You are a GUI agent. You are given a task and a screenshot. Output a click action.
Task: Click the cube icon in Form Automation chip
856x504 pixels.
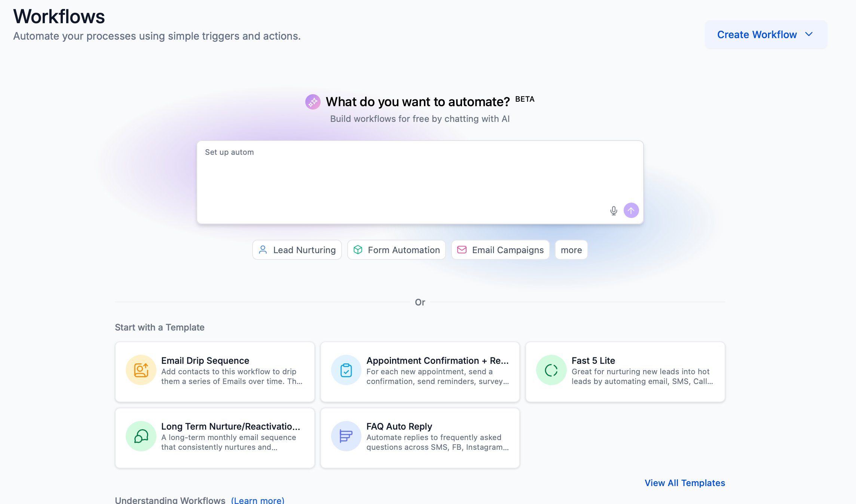358,250
